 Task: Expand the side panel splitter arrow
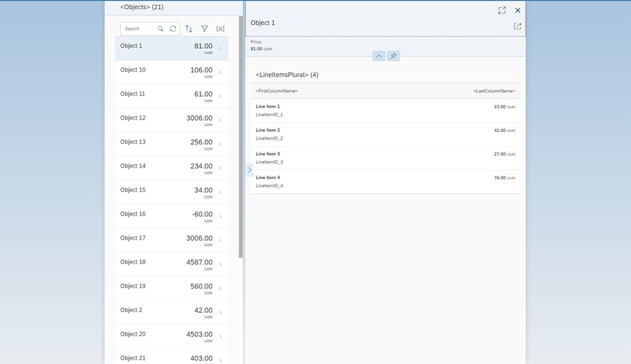click(x=249, y=170)
